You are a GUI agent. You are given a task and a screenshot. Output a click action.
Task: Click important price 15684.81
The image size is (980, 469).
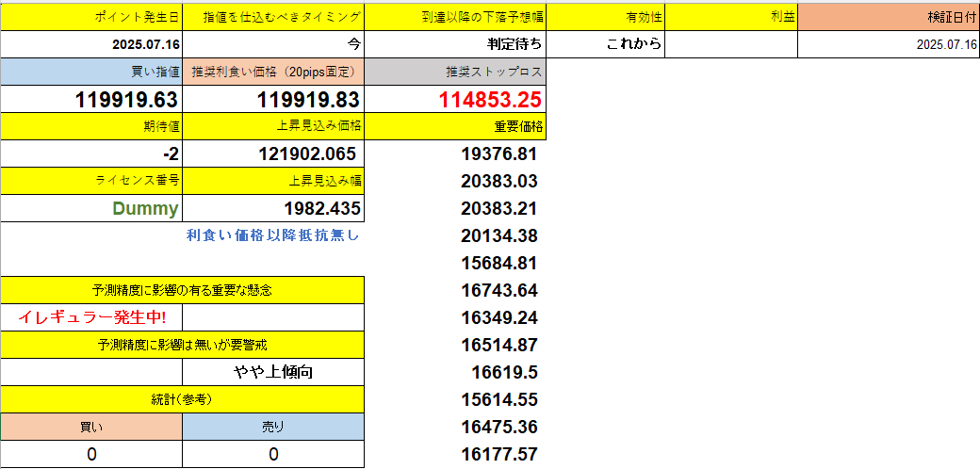pos(498,263)
